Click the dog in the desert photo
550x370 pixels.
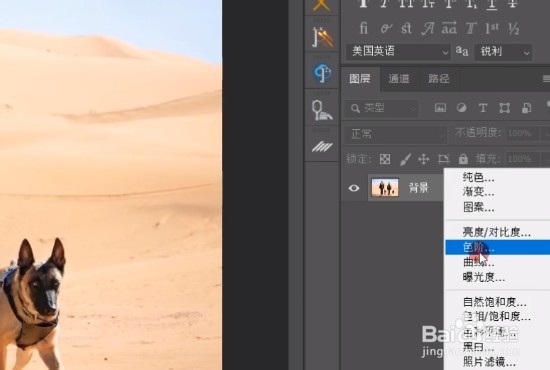click(x=32, y=304)
